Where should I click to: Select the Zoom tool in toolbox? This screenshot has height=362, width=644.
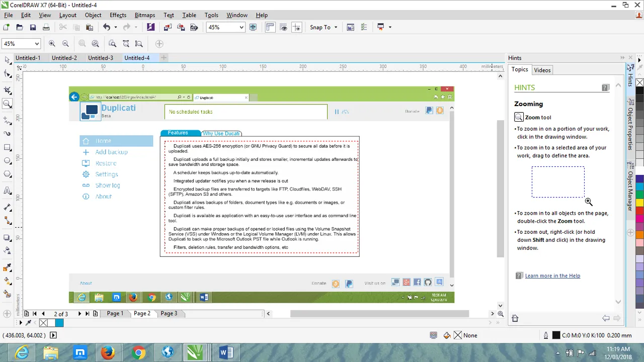coord(7,104)
